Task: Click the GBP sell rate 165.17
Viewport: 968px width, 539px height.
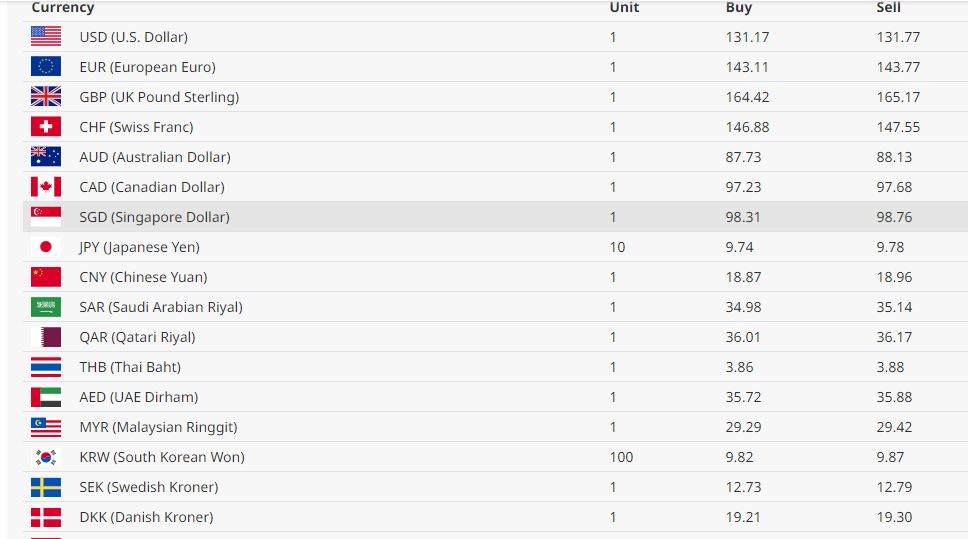Action: pyautogui.click(x=898, y=97)
